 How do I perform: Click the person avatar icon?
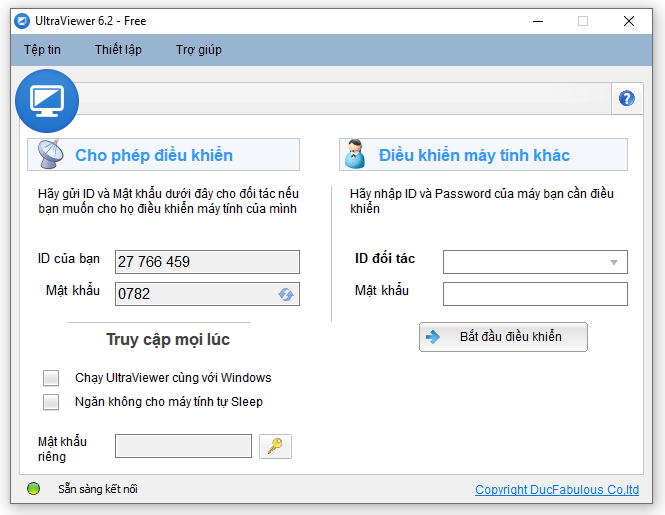[355, 154]
